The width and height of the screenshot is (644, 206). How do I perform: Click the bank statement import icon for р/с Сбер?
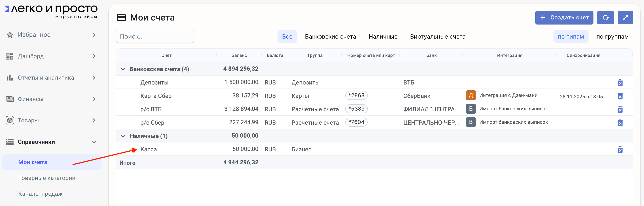click(x=470, y=122)
